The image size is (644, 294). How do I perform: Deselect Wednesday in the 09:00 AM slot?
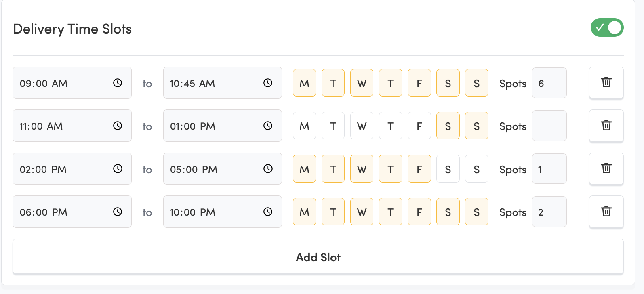tap(362, 83)
